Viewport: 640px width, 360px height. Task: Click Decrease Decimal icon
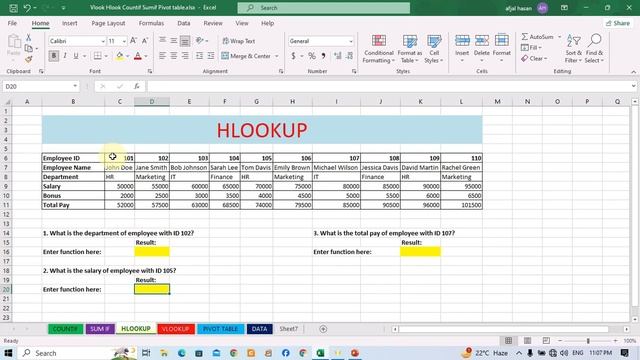pos(349,56)
